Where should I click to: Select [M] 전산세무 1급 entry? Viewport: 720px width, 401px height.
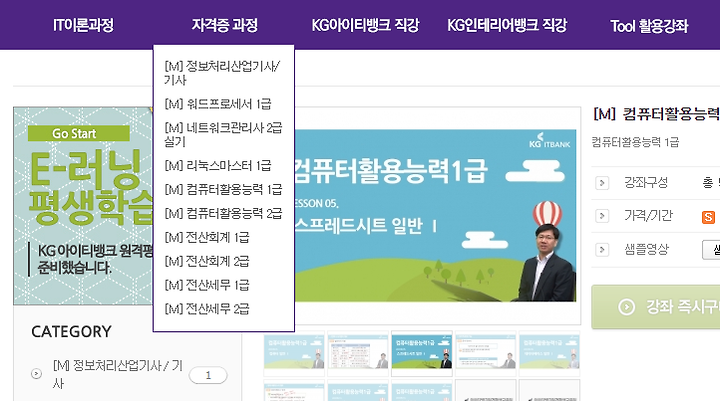coord(207,285)
